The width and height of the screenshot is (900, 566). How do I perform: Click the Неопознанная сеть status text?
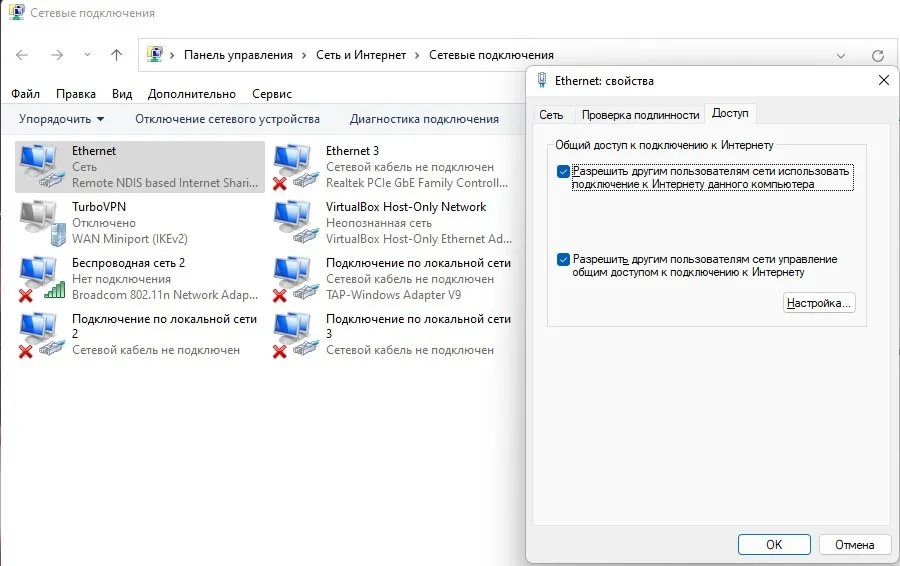379,223
